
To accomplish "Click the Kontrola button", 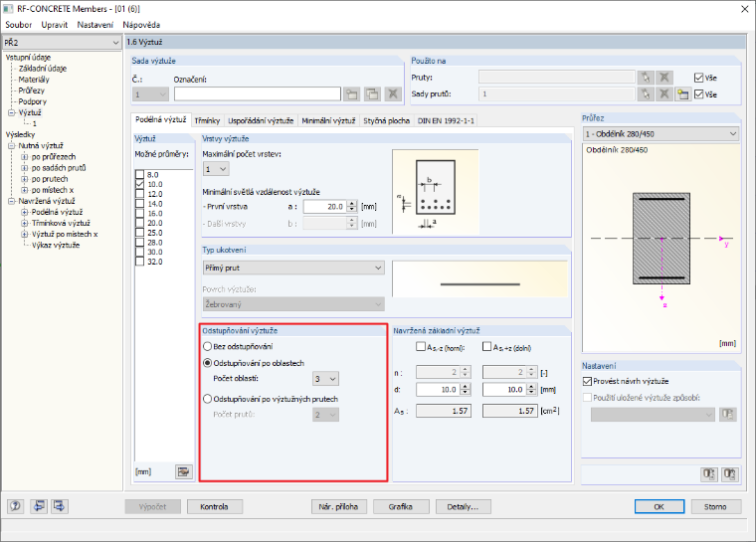I will coord(214,506).
